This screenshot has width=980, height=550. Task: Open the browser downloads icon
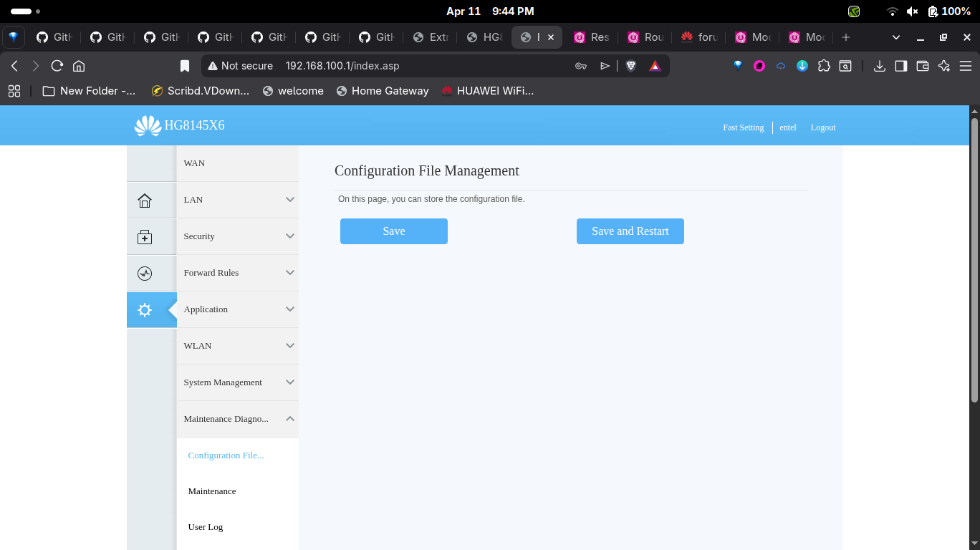click(880, 66)
